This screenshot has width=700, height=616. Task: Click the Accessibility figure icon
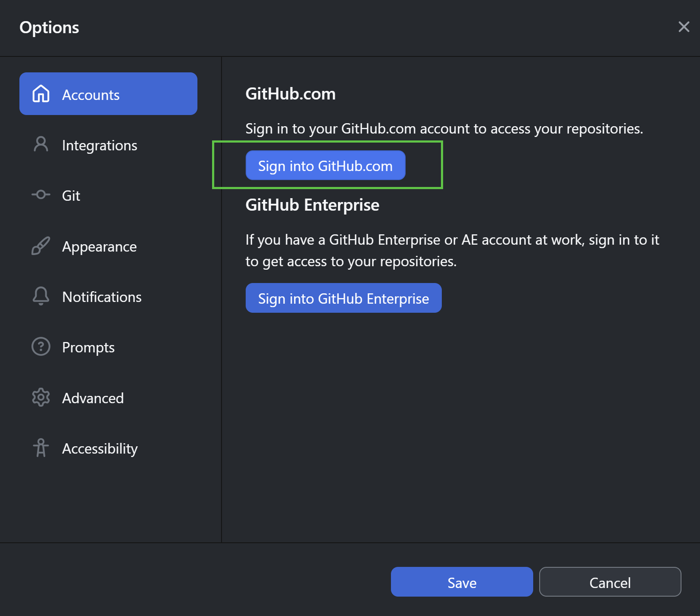coord(41,448)
